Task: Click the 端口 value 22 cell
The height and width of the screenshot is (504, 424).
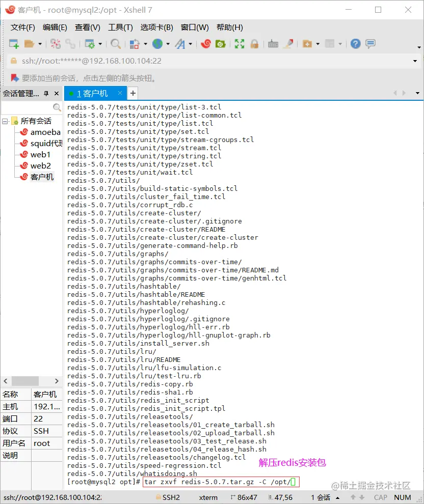Action: (47, 419)
